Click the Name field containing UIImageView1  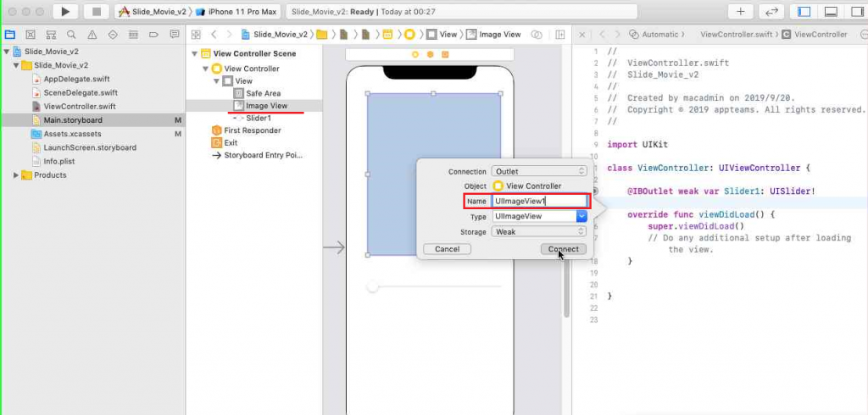540,202
